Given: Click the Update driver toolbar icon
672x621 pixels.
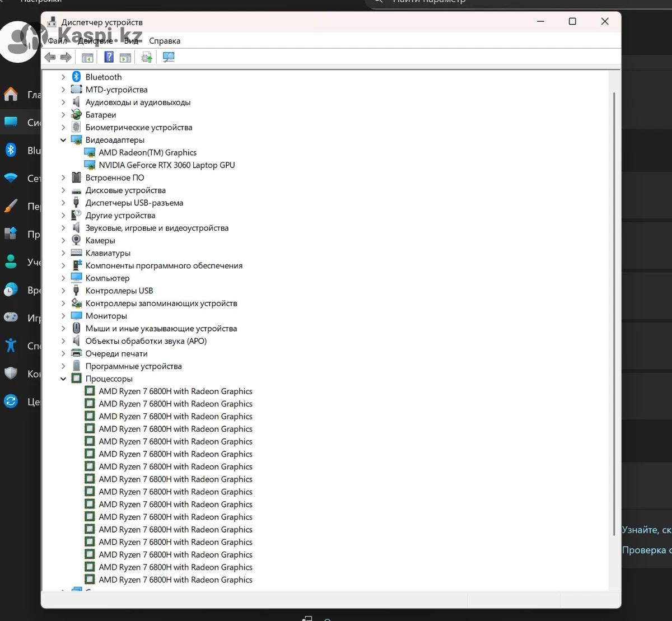Looking at the screenshot, I should (x=147, y=57).
